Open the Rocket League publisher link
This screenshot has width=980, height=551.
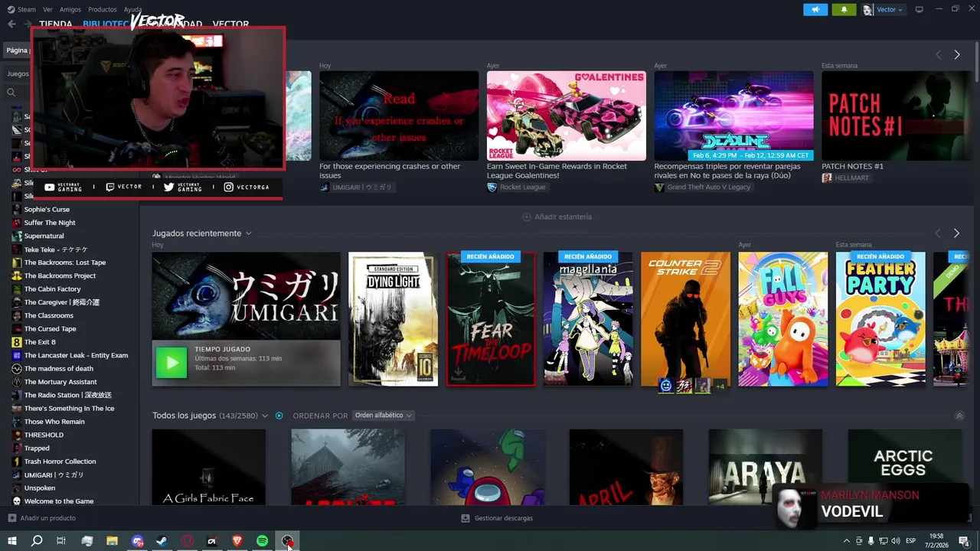point(517,187)
